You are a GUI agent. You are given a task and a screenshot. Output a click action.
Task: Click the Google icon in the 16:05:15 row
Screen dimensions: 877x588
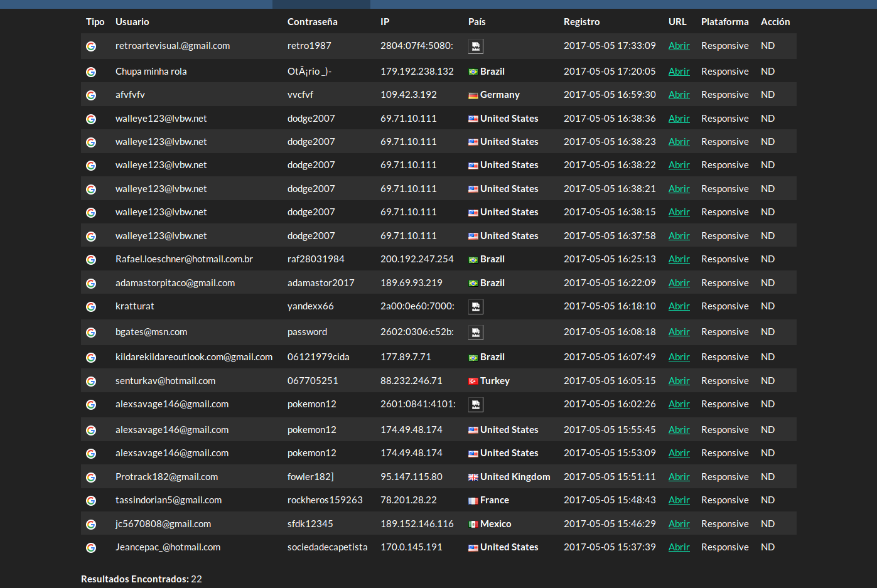(91, 382)
